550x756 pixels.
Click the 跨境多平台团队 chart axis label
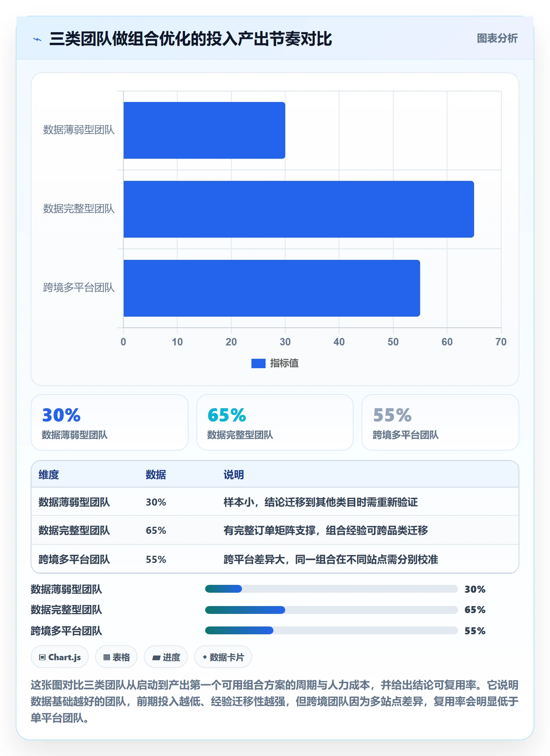coord(79,288)
